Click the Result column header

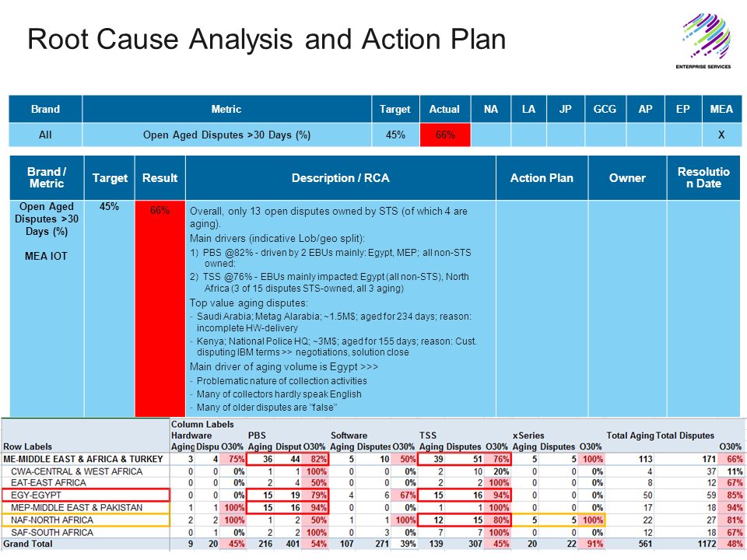(x=160, y=177)
